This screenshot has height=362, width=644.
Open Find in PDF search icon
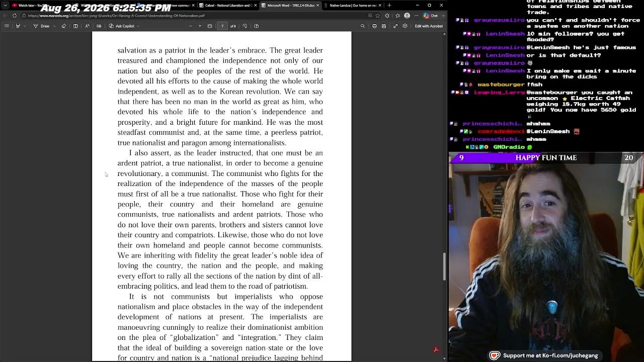tap(363, 26)
